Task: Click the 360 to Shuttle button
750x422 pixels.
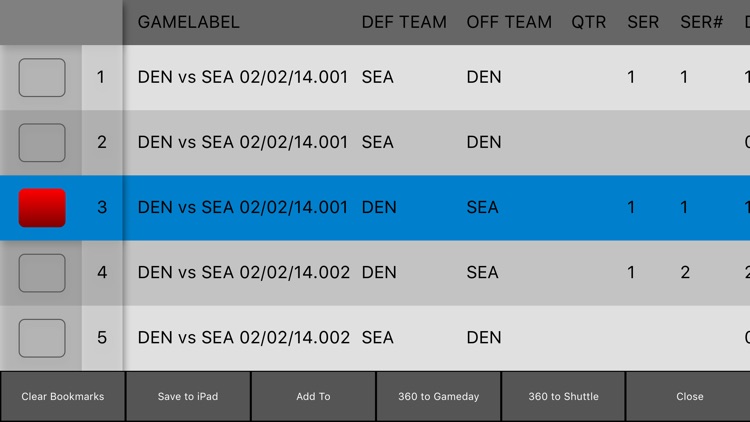Action: (x=563, y=397)
